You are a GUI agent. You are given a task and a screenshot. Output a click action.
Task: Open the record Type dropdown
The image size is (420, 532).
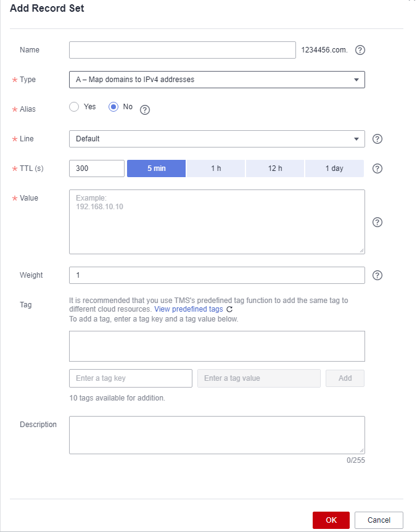[x=216, y=80]
